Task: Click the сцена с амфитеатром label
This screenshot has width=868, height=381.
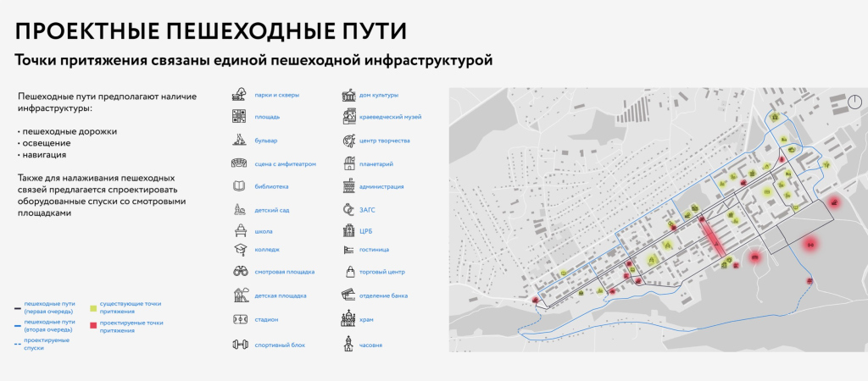Action: [x=286, y=163]
